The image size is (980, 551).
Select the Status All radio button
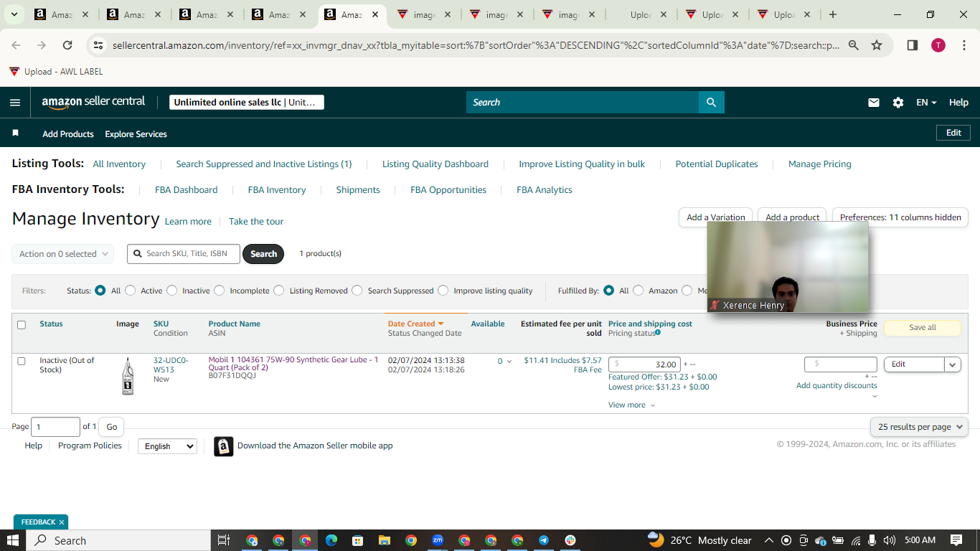(100, 291)
